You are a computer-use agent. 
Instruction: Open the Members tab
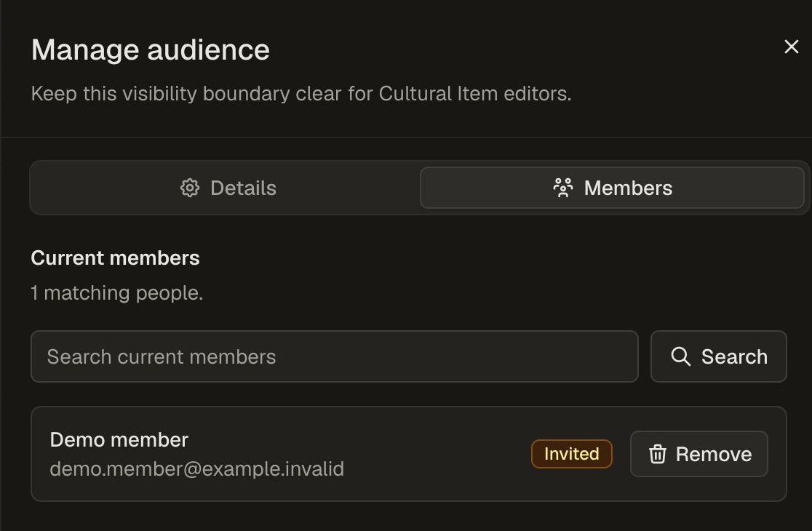click(x=612, y=188)
